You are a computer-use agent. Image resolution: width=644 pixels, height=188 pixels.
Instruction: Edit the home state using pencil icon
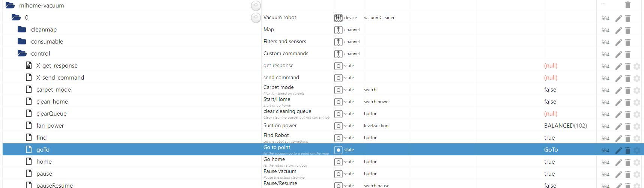(x=618, y=162)
